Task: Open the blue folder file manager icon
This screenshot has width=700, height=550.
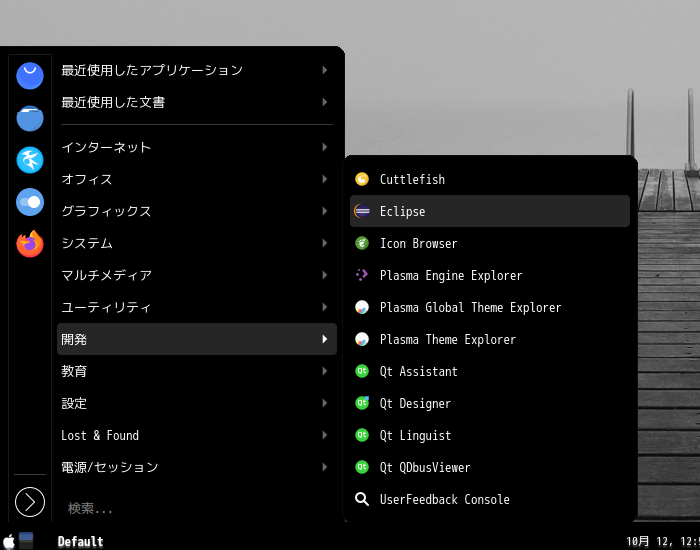Action: coord(30,118)
